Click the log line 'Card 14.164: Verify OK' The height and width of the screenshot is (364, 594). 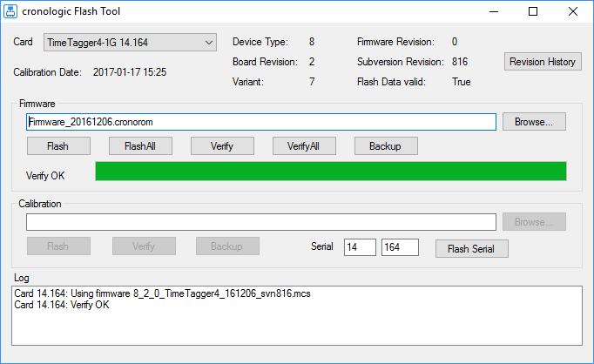tap(62, 305)
